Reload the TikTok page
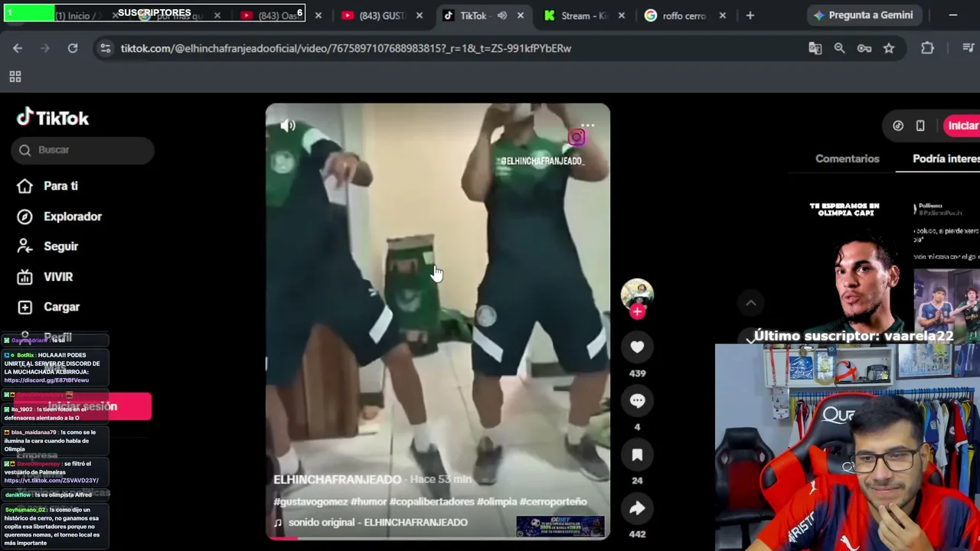This screenshot has height=551, width=980. (x=73, y=48)
